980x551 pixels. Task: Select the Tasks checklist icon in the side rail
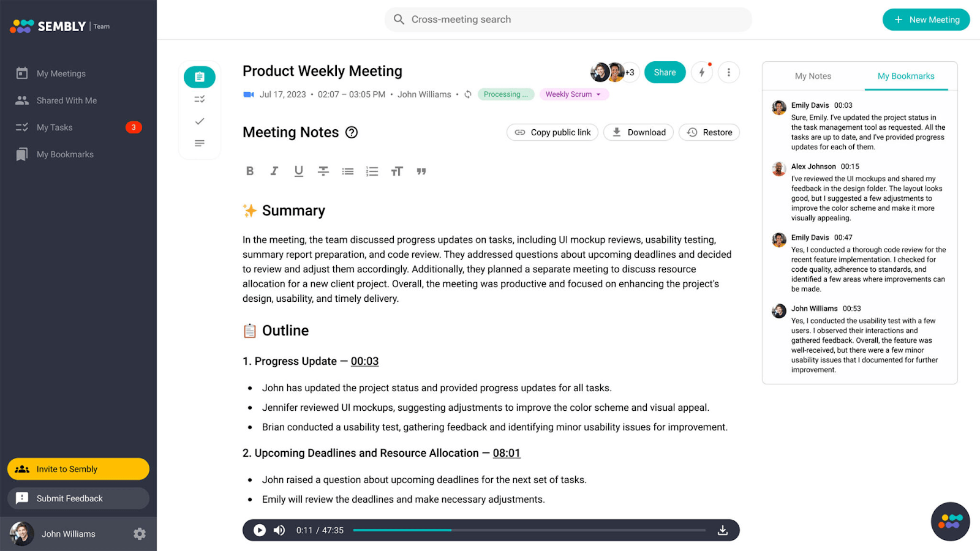click(x=199, y=99)
